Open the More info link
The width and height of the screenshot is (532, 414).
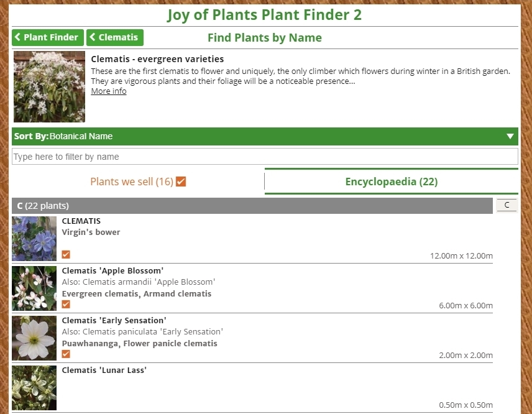pyautogui.click(x=108, y=91)
